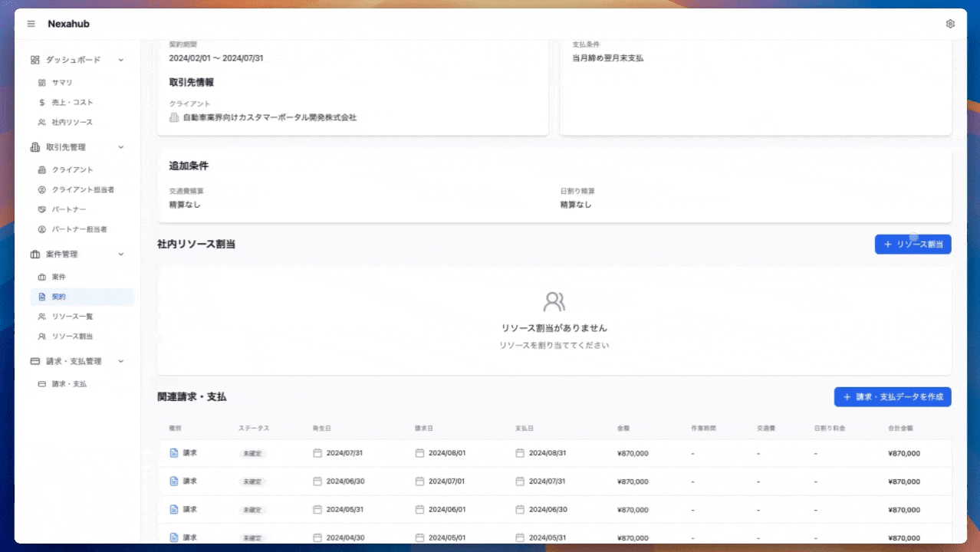Click calendar icon beside 2024/08/01 請求日
The height and width of the screenshot is (552, 980).
pos(419,453)
